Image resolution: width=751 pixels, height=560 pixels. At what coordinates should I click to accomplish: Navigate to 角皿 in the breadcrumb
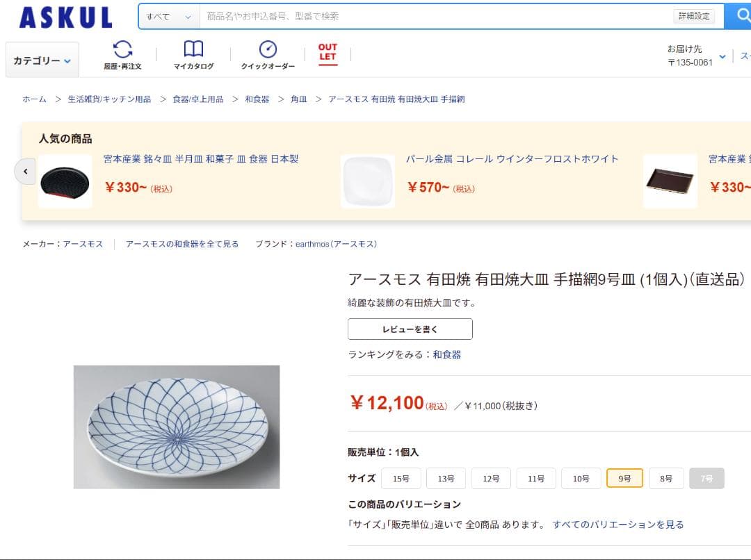point(299,99)
